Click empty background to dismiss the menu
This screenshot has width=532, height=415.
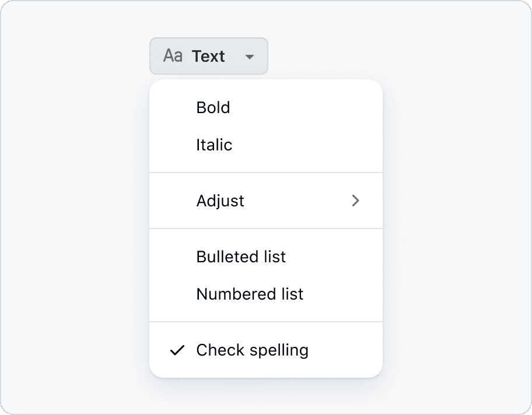pyautogui.click(x=455, y=233)
